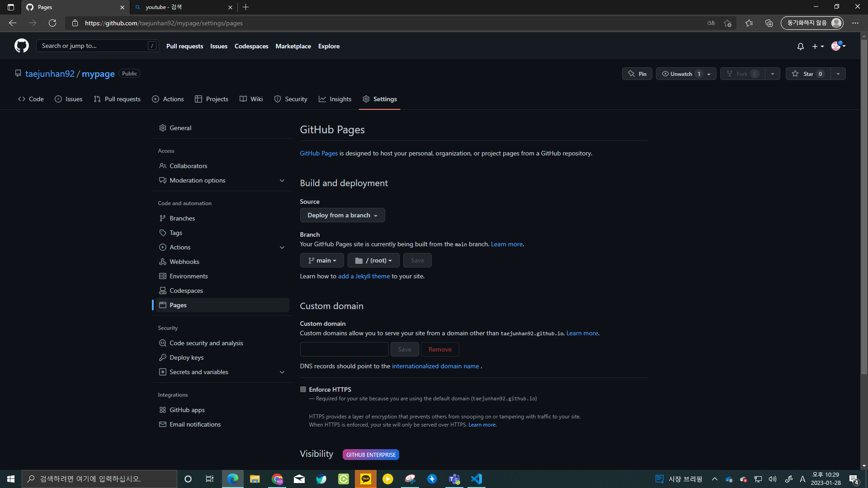The image size is (868, 488).
Task: Open File Explorer from taskbar
Action: point(255,479)
